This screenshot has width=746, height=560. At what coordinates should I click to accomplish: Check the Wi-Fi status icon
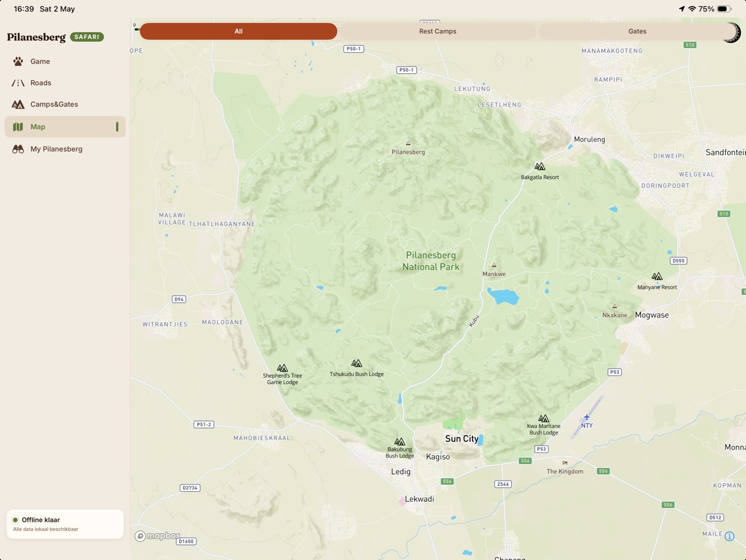[692, 9]
